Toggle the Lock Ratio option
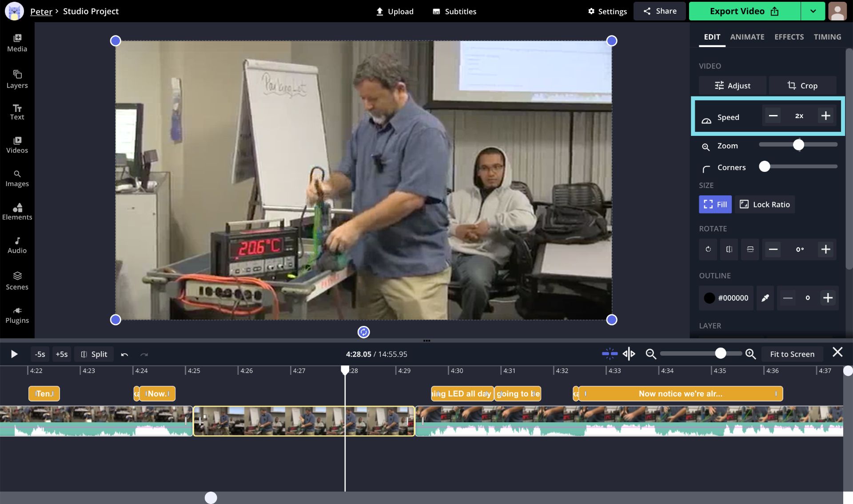This screenshot has height=504, width=853. [x=765, y=205]
